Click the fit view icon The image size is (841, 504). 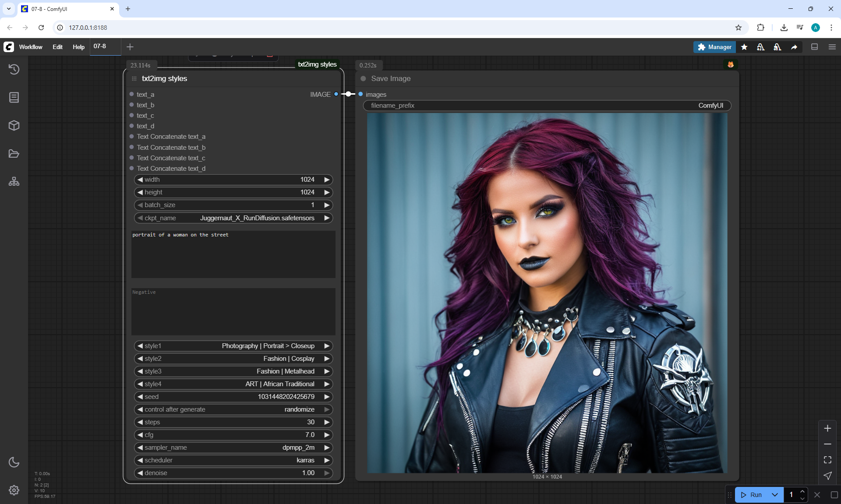coord(827,460)
